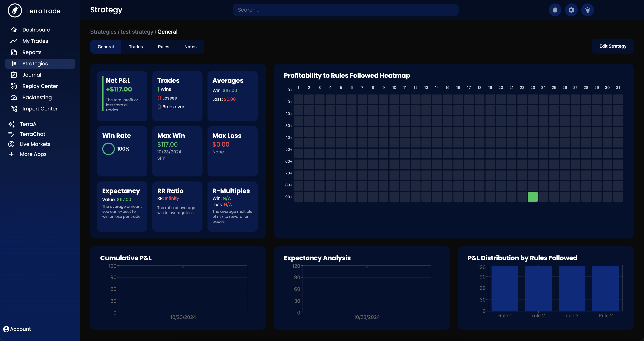Screen dimensions: 644x341
Task: Click the Win Rate 100% circle gauge
Action: (109, 149)
